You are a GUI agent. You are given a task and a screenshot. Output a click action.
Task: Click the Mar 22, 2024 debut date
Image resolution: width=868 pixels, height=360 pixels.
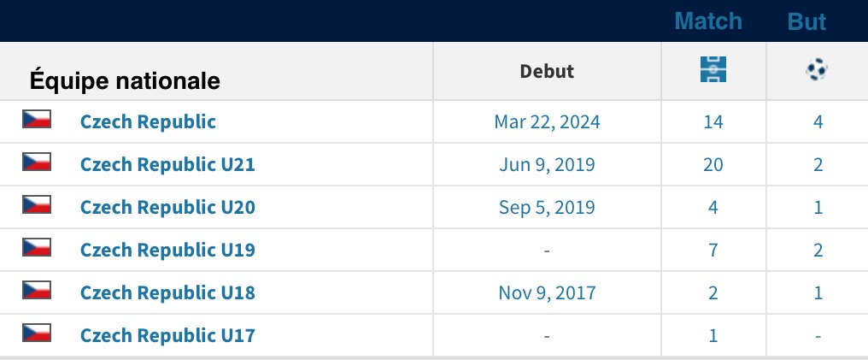(547, 121)
